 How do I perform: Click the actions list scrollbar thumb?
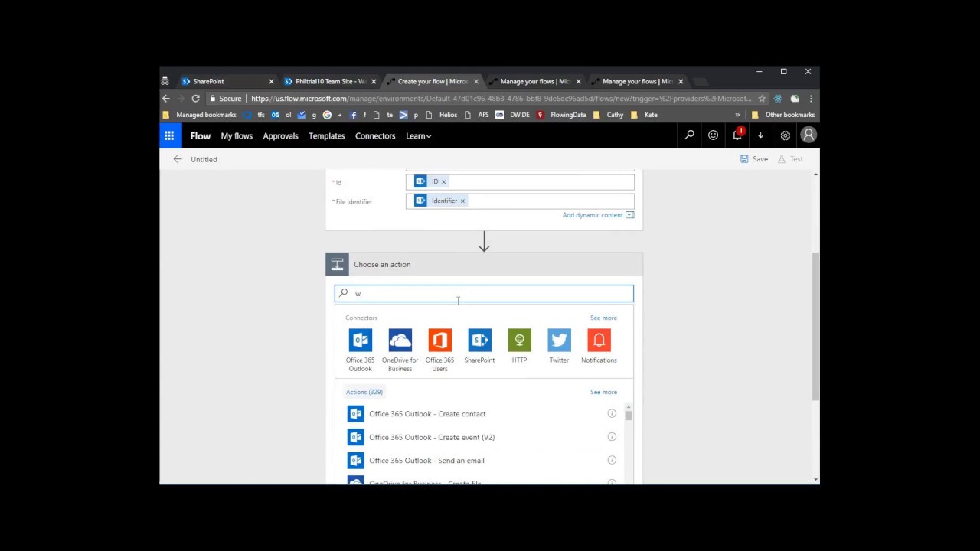pyautogui.click(x=629, y=416)
